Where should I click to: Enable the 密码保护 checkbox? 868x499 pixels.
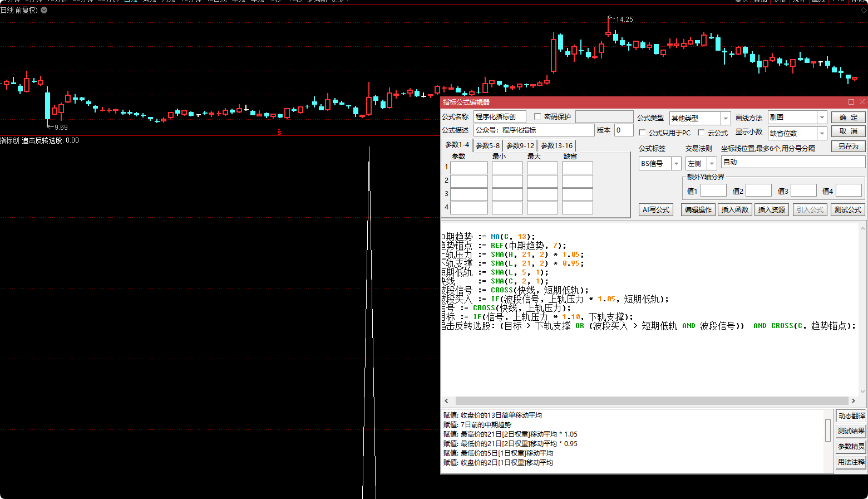pyautogui.click(x=537, y=117)
